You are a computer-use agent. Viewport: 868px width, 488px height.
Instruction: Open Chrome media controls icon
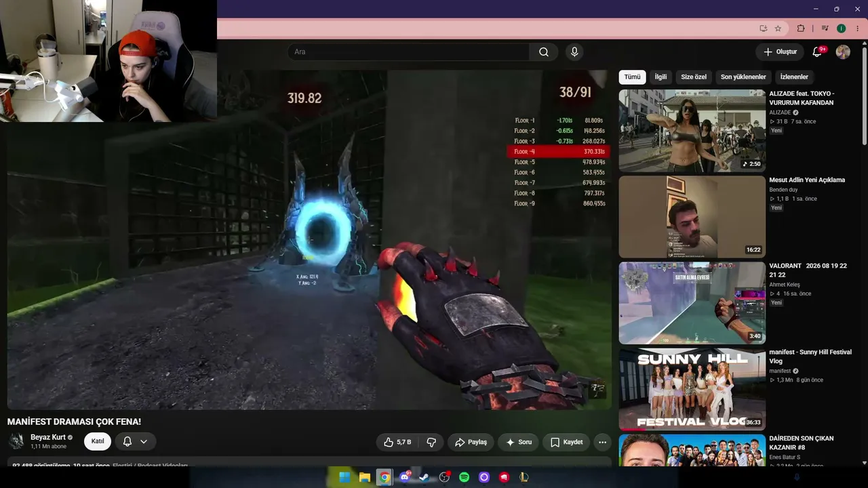click(825, 28)
